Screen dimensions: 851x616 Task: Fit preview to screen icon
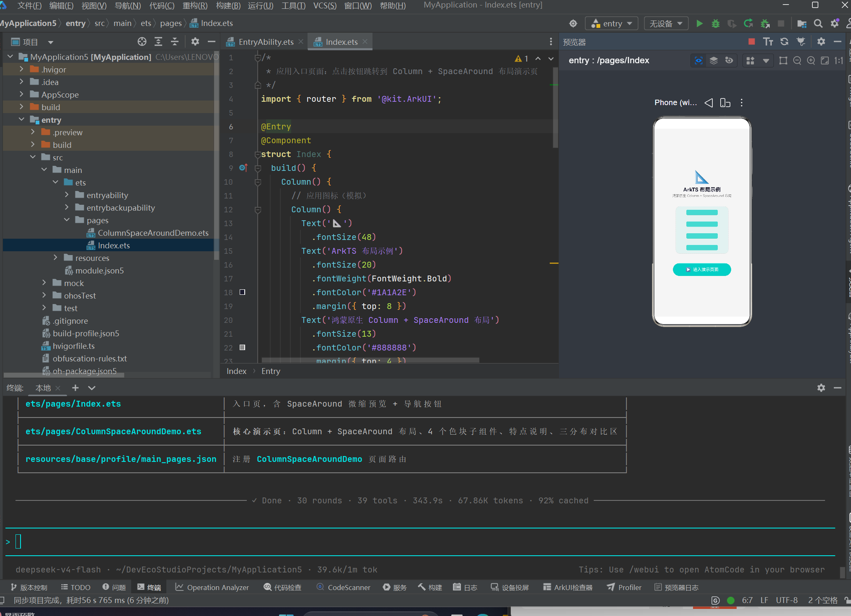825,60
